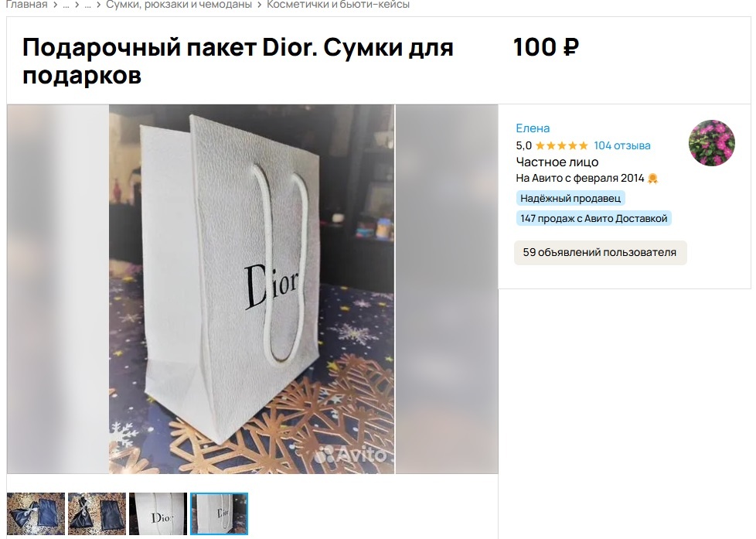
Task: Go to Главная breadcrumb
Action: [x=26, y=5]
